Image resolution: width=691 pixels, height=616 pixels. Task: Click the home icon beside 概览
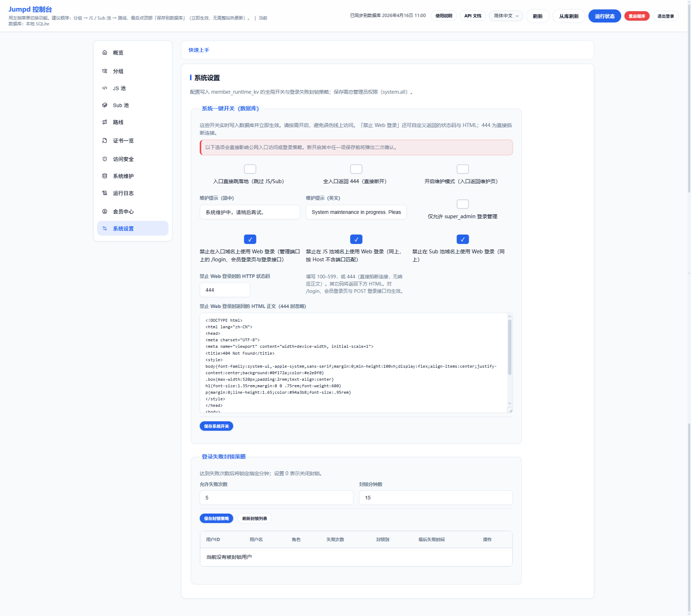[105, 52]
